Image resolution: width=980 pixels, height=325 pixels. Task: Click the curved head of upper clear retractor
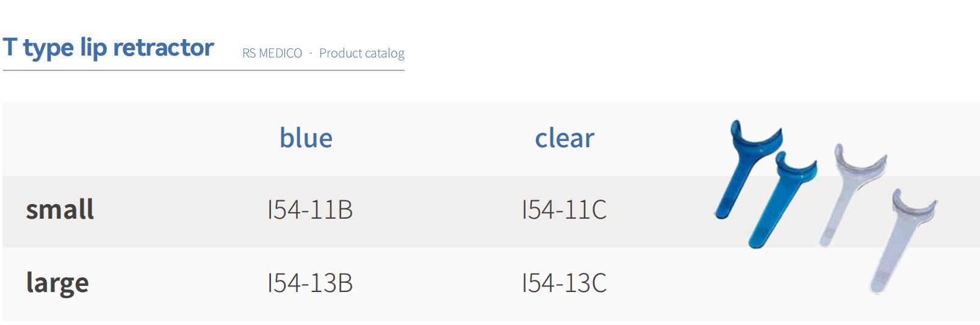(859, 162)
